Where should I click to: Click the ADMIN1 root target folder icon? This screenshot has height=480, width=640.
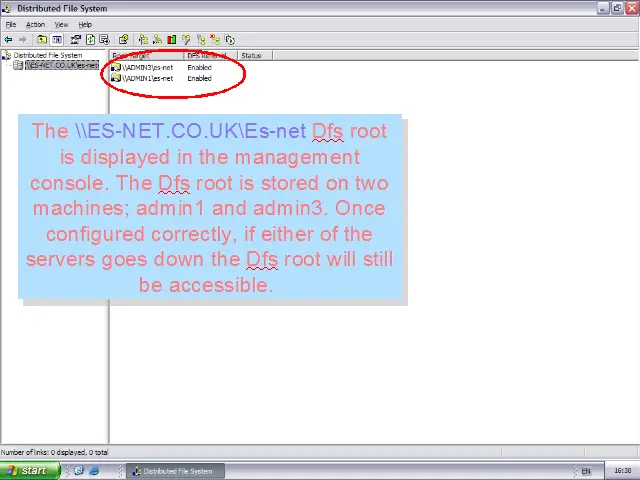pyautogui.click(x=116, y=78)
